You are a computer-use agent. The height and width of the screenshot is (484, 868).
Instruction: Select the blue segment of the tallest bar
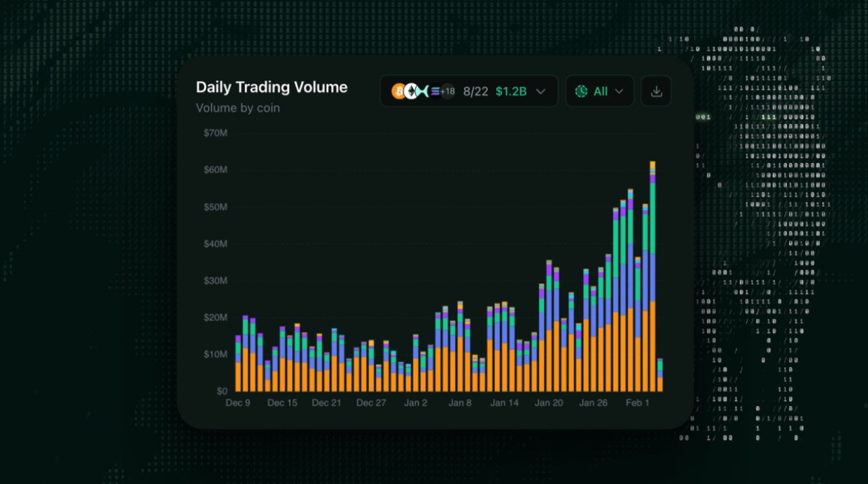[x=652, y=277]
